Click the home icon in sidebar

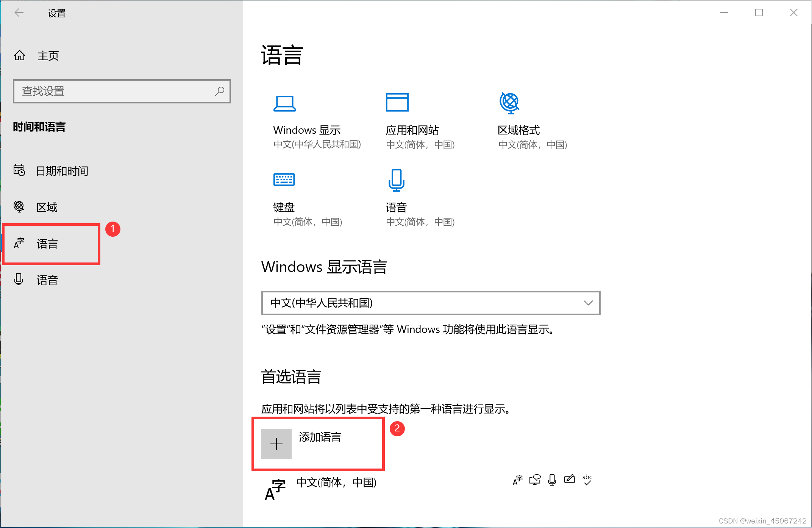pyautogui.click(x=20, y=56)
